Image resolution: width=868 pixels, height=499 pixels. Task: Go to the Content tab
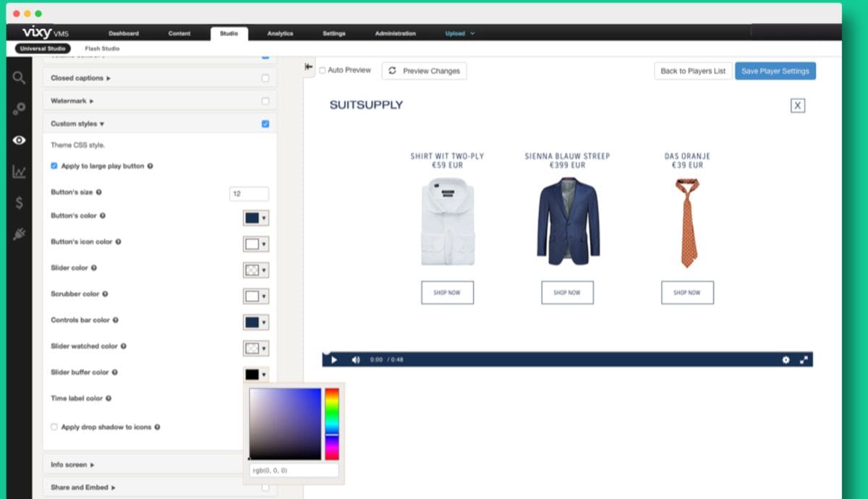[x=179, y=33]
